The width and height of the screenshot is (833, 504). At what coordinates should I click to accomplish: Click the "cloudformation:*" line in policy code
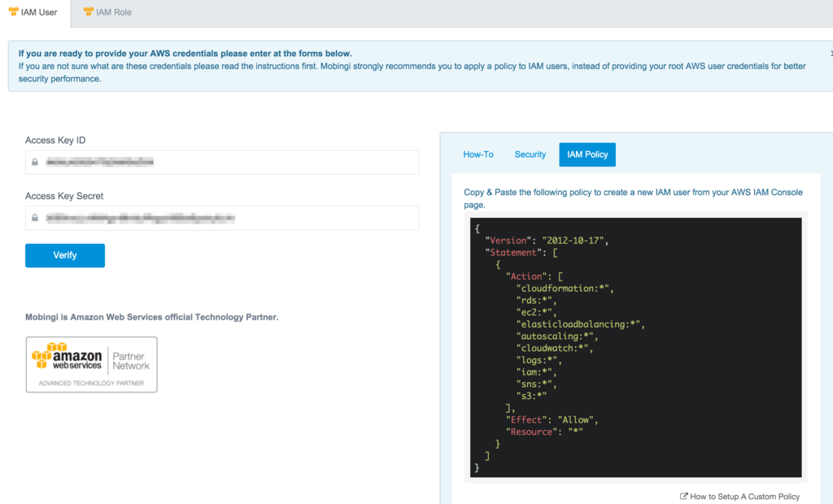[565, 289]
